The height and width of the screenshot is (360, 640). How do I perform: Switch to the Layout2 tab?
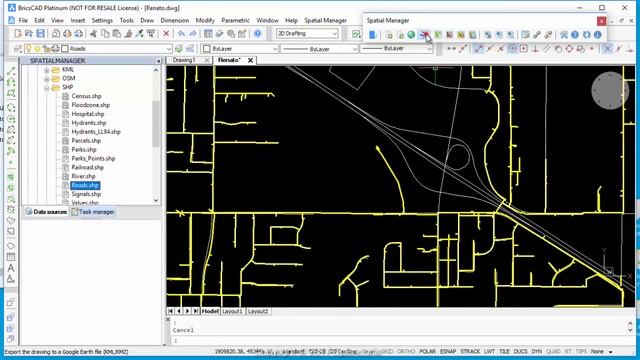(x=258, y=311)
